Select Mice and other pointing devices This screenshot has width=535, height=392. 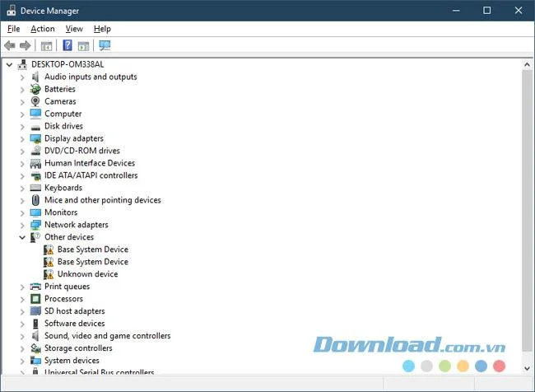tap(103, 200)
